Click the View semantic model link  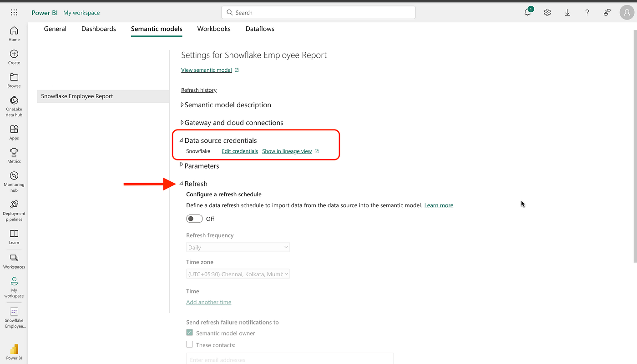[207, 70]
